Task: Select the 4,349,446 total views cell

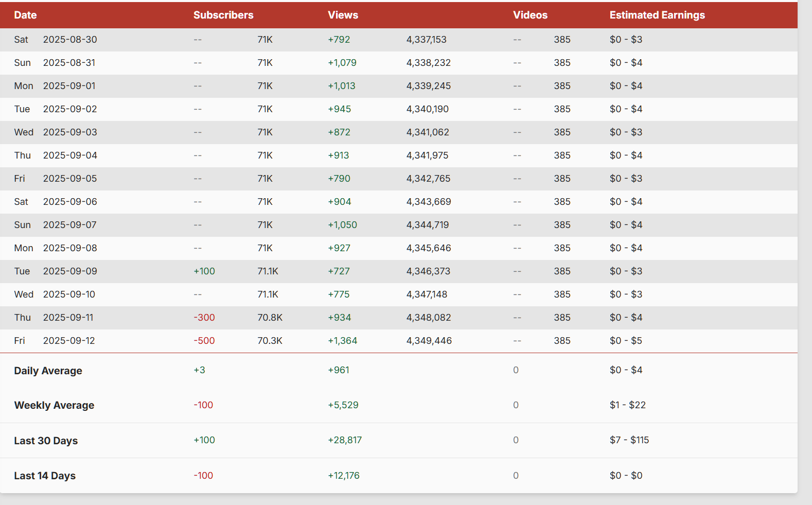Action: coord(429,341)
